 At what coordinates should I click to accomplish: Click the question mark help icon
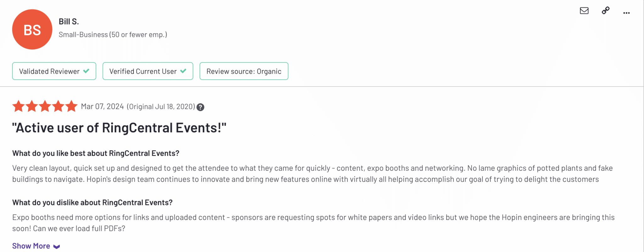[x=200, y=107]
